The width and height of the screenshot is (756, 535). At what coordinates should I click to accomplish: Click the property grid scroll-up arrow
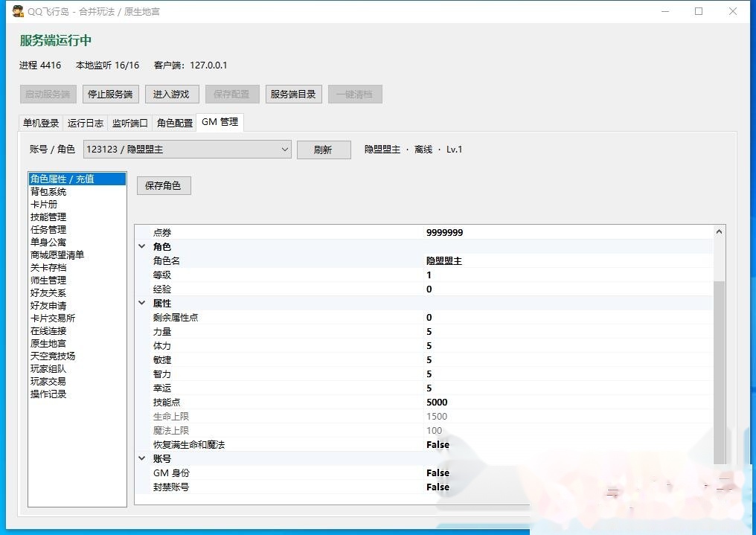click(719, 232)
